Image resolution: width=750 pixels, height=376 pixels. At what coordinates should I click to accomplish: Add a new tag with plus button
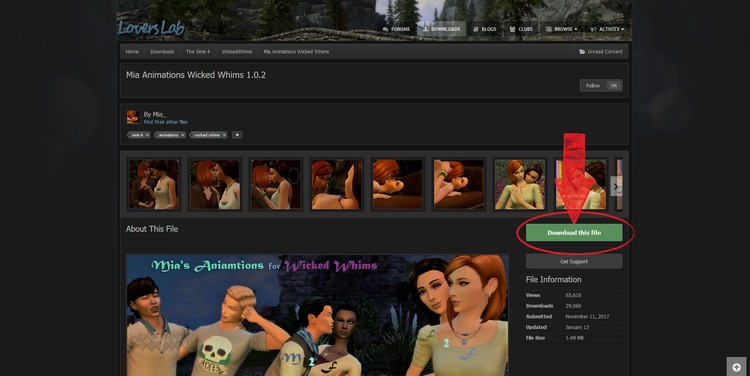coord(237,135)
